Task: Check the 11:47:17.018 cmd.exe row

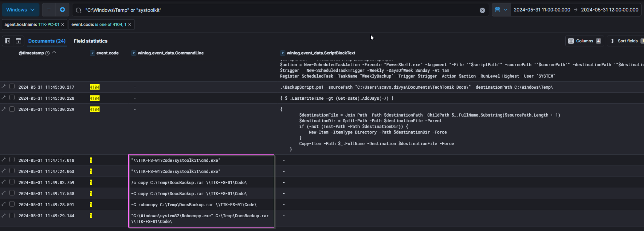Action: tap(12, 160)
